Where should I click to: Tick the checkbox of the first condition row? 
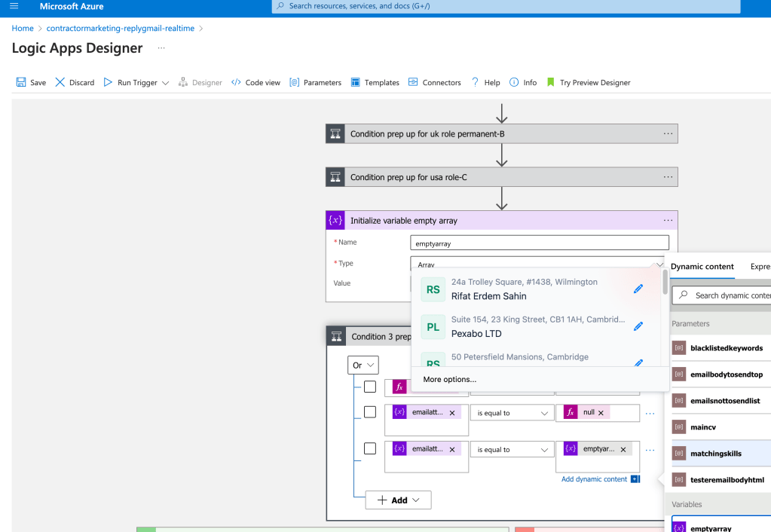(370, 387)
